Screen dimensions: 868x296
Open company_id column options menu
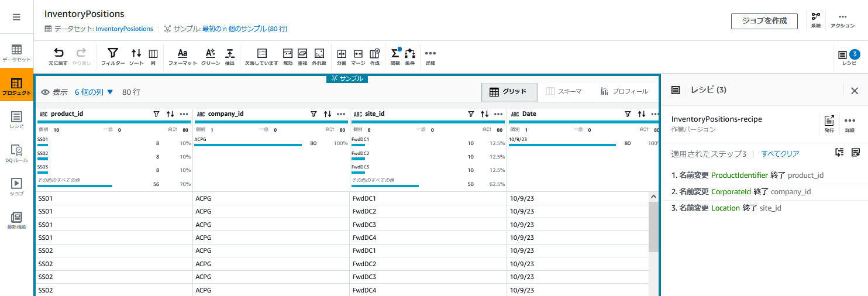(x=342, y=114)
